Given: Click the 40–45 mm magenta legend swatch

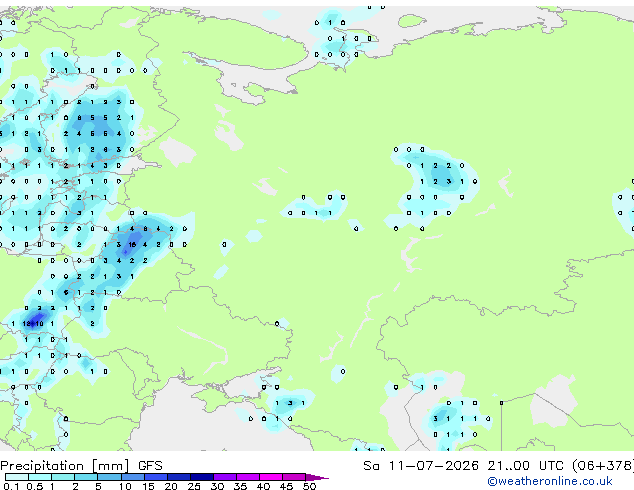Looking at the screenshot, I should 271,477.
